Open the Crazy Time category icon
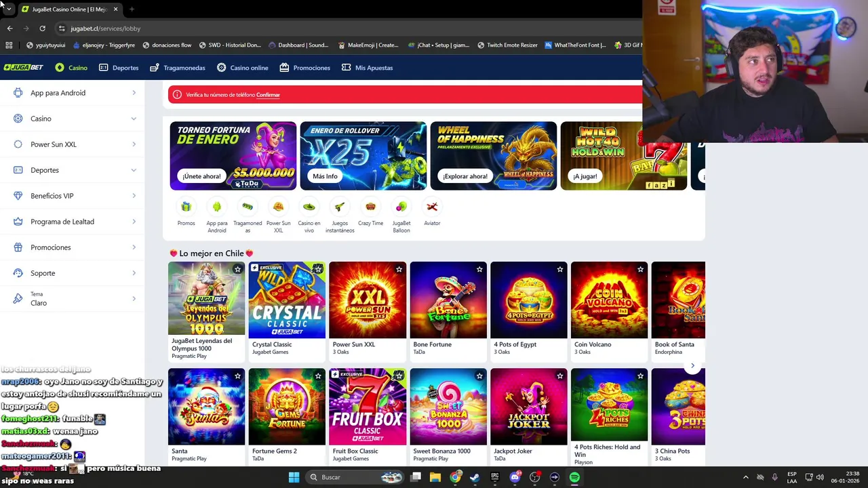Viewport: 868px width, 488px height. [370, 207]
